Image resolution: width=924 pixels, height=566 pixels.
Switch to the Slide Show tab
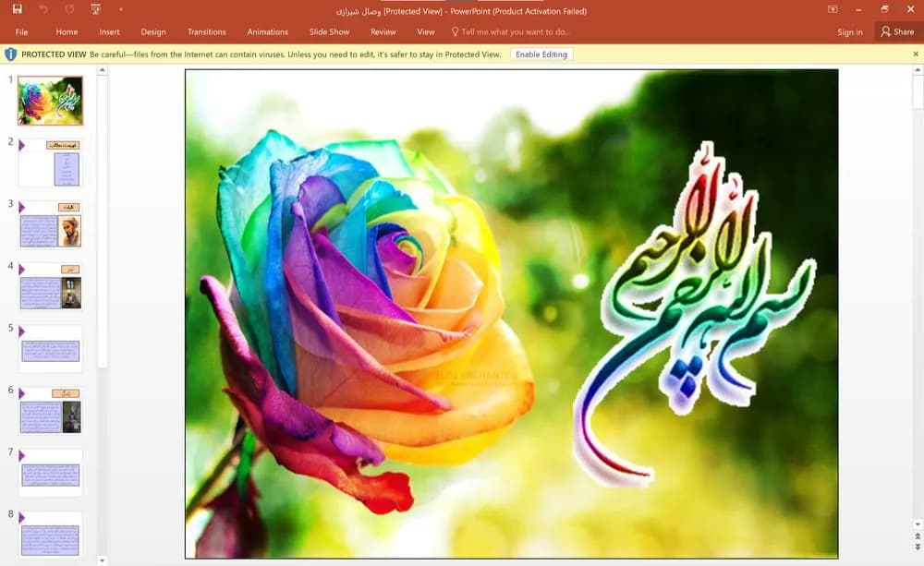click(330, 31)
